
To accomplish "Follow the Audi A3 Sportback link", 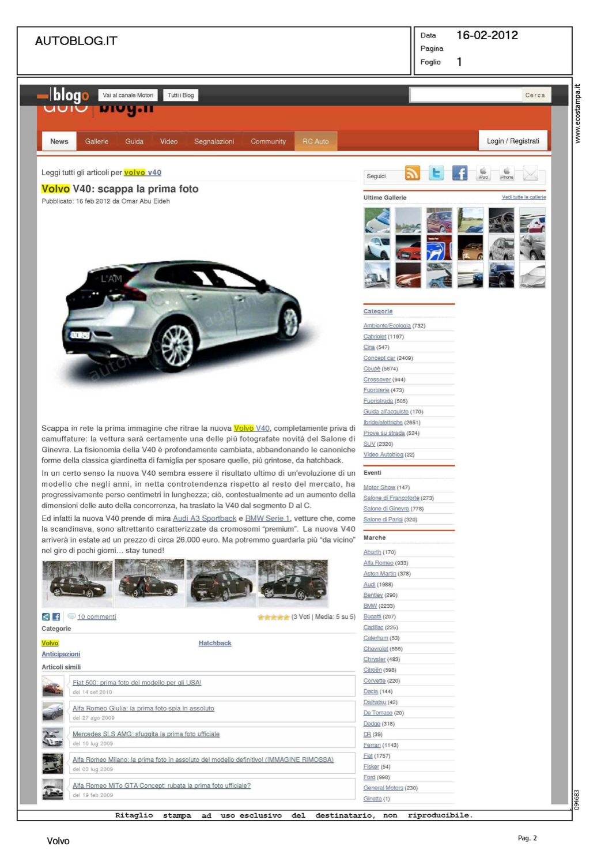I will tap(205, 518).
